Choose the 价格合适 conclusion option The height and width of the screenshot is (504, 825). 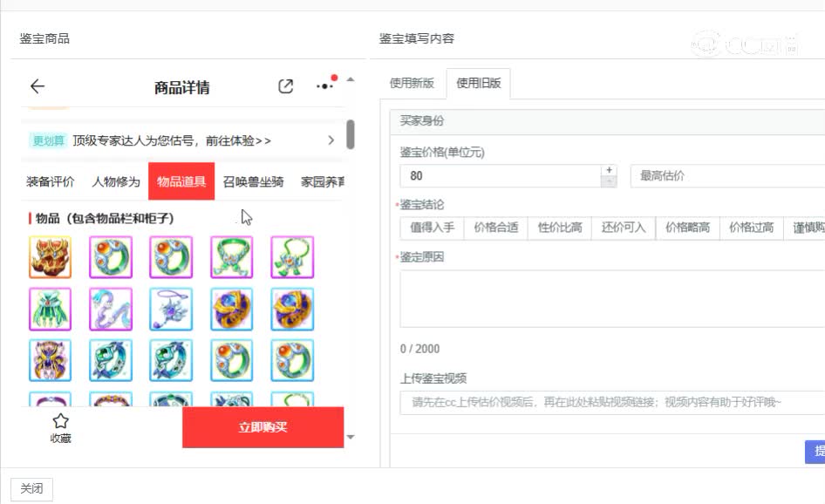click(x=495, y=228)
